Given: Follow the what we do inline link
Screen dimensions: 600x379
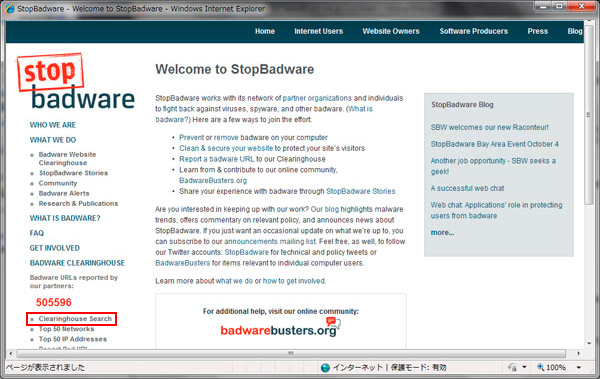Looking at the screenshot, I should [x=234, y=281].
